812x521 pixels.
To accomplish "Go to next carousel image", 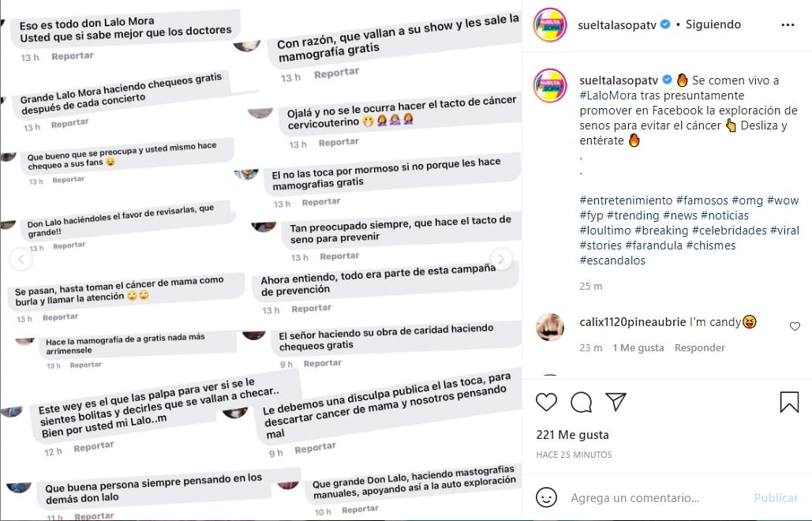I will (501, 259).
